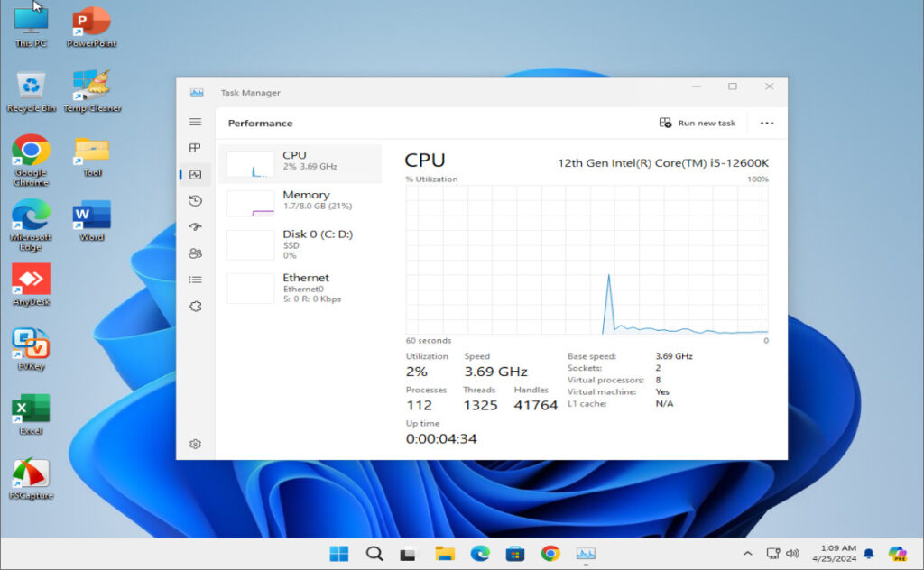924x570 pixels.
Task: Open the App history page
Action: [194, 201]
